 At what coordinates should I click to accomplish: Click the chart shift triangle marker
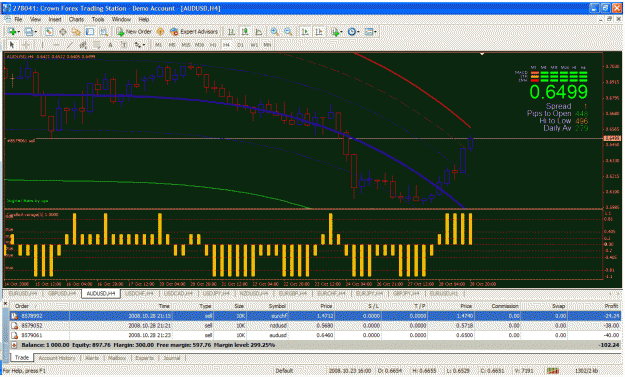(x=482, y=53)
